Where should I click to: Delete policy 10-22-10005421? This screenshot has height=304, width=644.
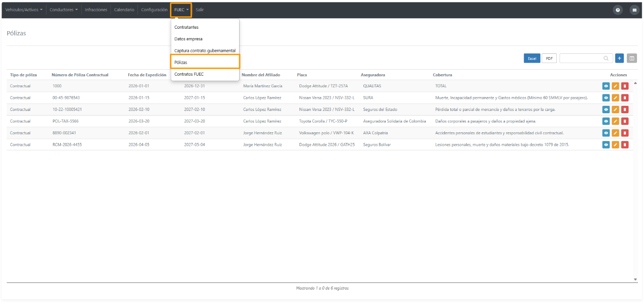(625, 110)
